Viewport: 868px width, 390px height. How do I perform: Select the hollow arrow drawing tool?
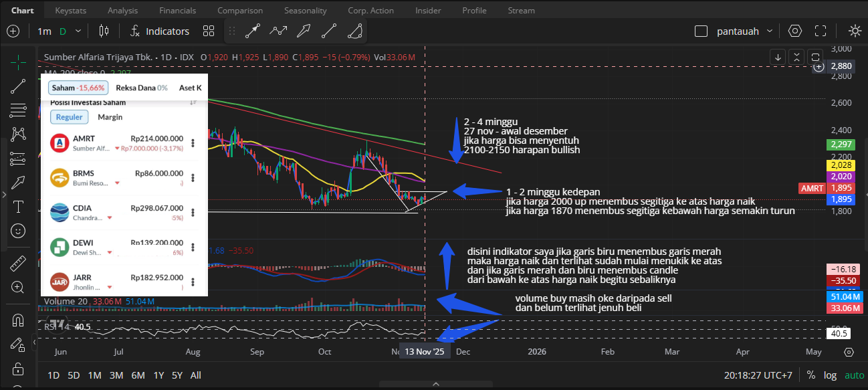[304, 31]
